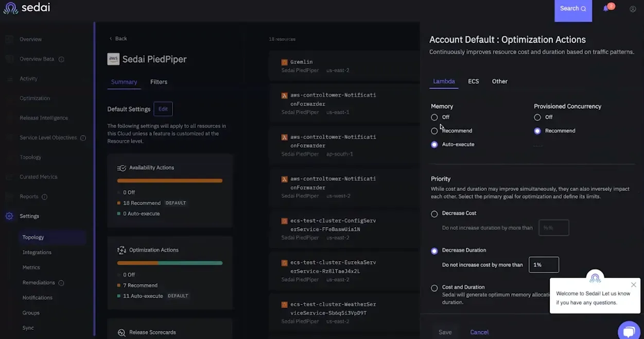Image resolution: width=644 pixels, height=339 pixels.
Task: Select Notifications under Settings
Action: (38, 298)
